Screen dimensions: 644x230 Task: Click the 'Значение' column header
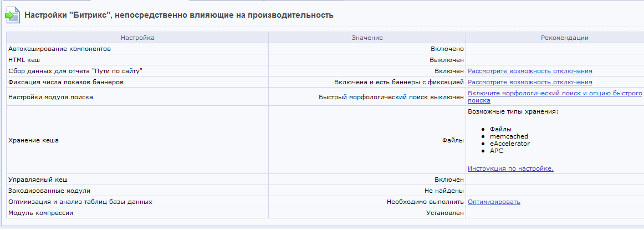tap(367, 38)
